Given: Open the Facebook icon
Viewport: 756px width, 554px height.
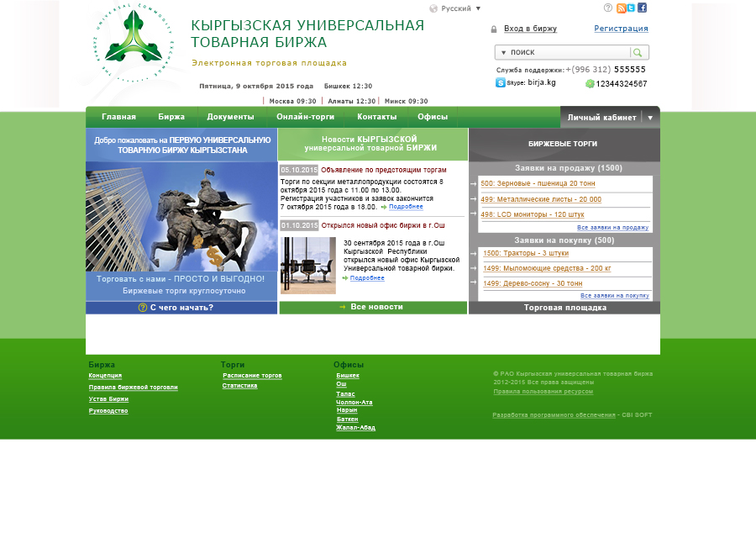Looking at the screenshot, I should (643, 8).
